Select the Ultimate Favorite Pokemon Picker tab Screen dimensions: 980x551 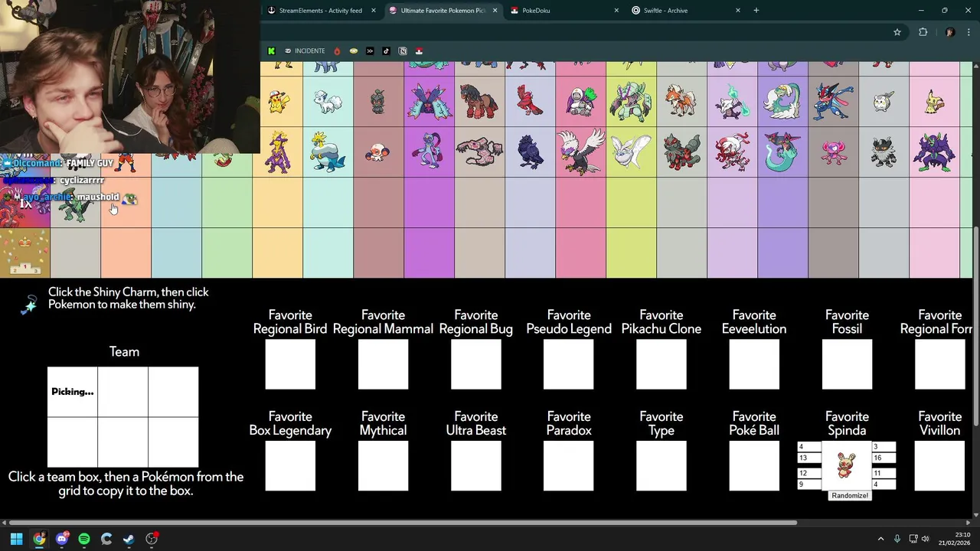click(x=443, y=11)
